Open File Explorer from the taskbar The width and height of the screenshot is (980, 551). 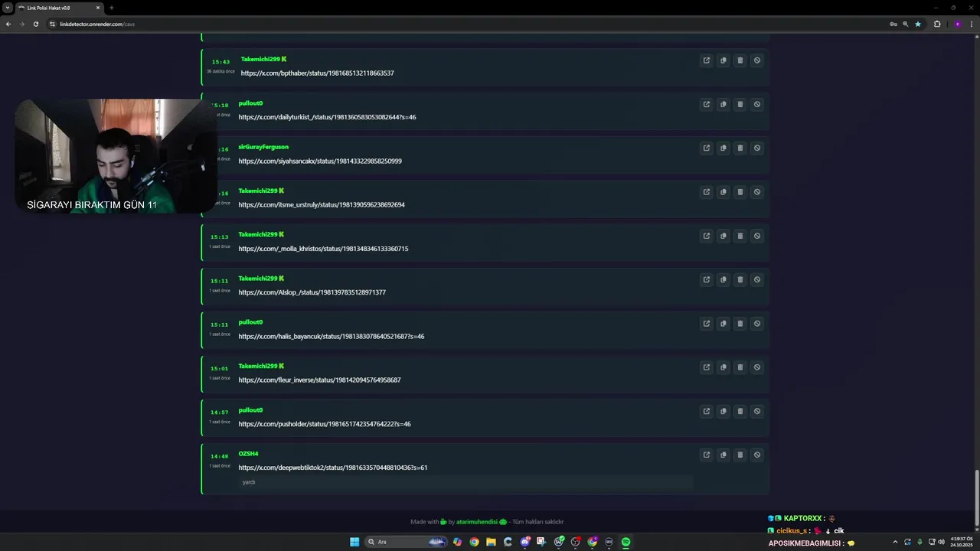click(x=491, y=542)
